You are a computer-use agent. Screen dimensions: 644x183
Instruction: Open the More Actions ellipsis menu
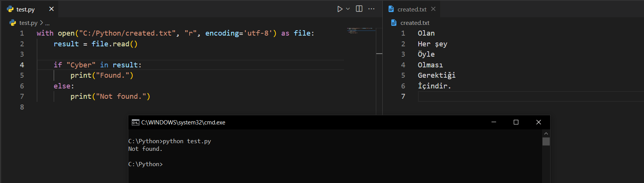[371, 9]
